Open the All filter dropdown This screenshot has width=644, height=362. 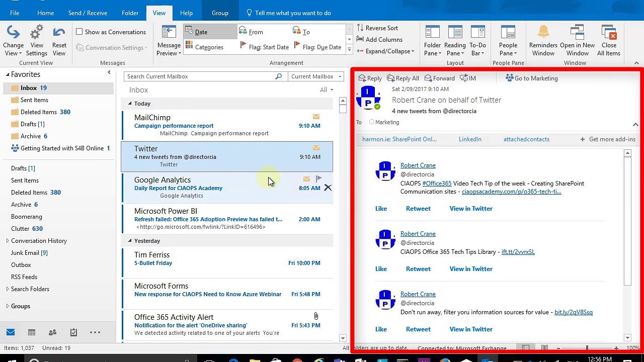pos(327,90)
